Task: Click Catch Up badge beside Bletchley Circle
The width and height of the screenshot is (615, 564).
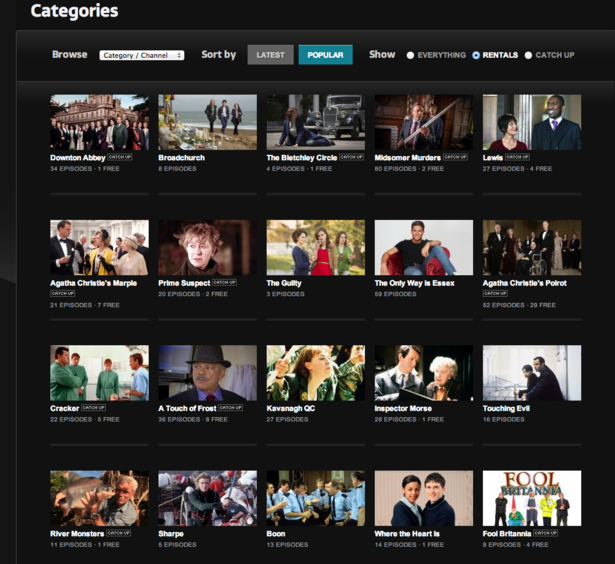Action: [351, 157]
